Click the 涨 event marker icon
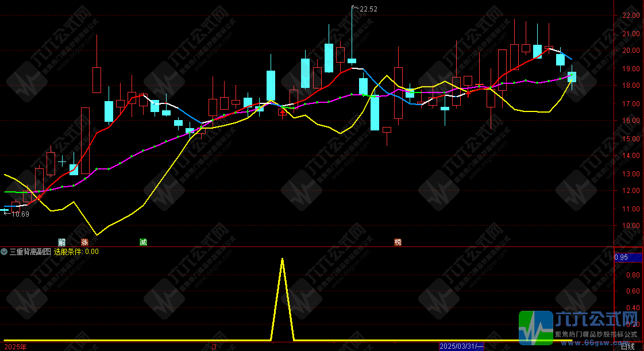644x351 pixels. coord(85,242)
